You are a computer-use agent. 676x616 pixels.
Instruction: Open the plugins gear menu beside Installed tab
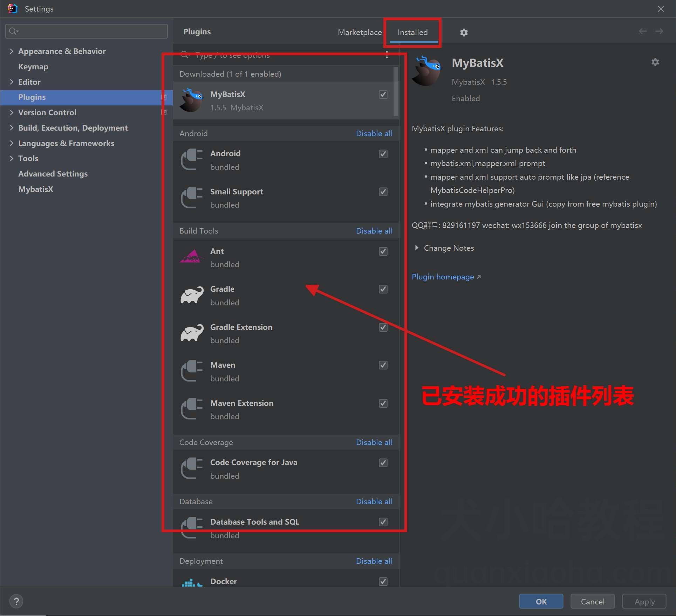coord(464,33)
